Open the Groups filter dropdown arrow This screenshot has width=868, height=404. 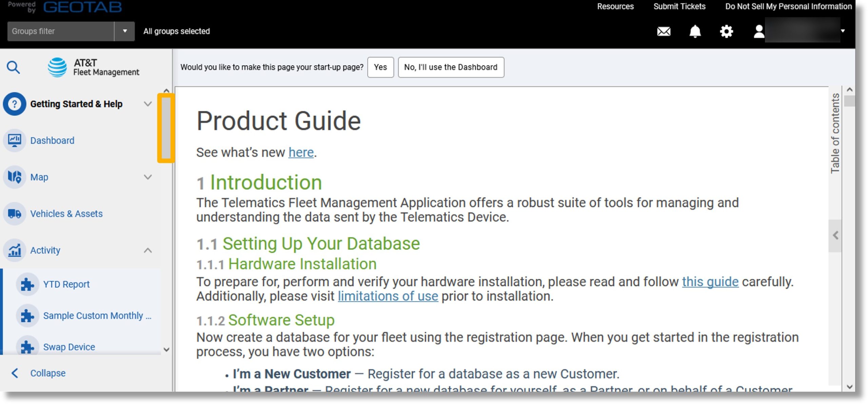click(125, 31)
